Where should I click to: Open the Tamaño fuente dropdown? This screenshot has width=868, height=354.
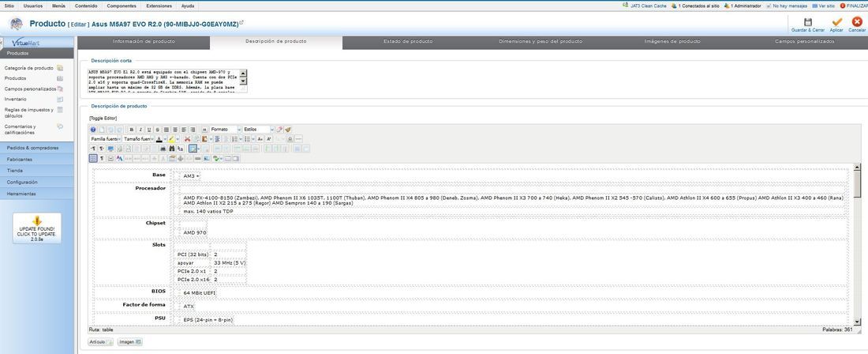[138, 138]
